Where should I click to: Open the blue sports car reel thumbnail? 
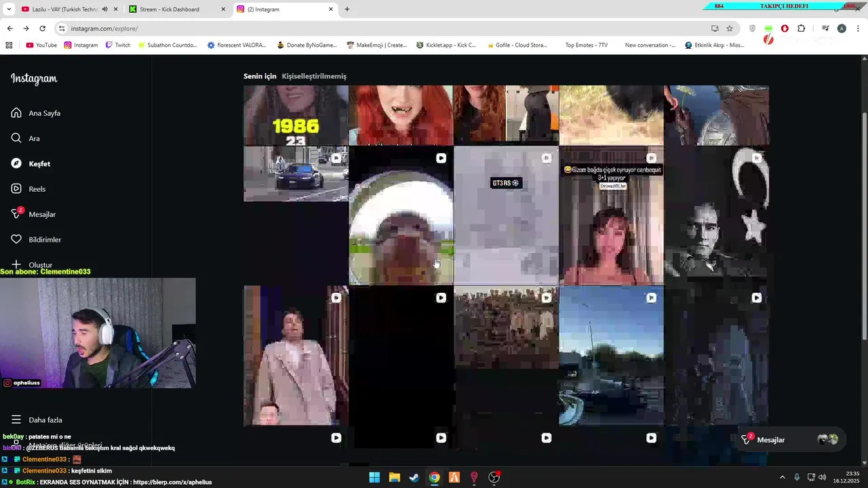click(x=296, y=174)
